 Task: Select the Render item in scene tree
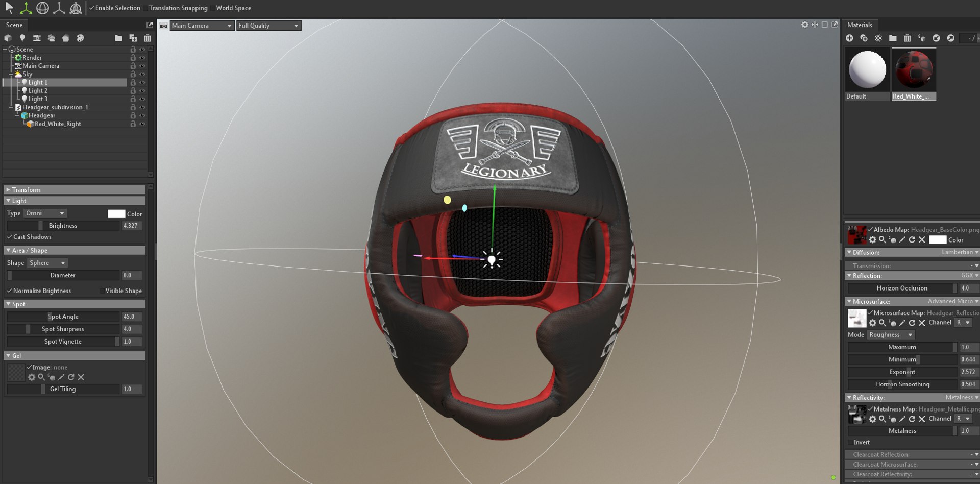click(32, 58)
